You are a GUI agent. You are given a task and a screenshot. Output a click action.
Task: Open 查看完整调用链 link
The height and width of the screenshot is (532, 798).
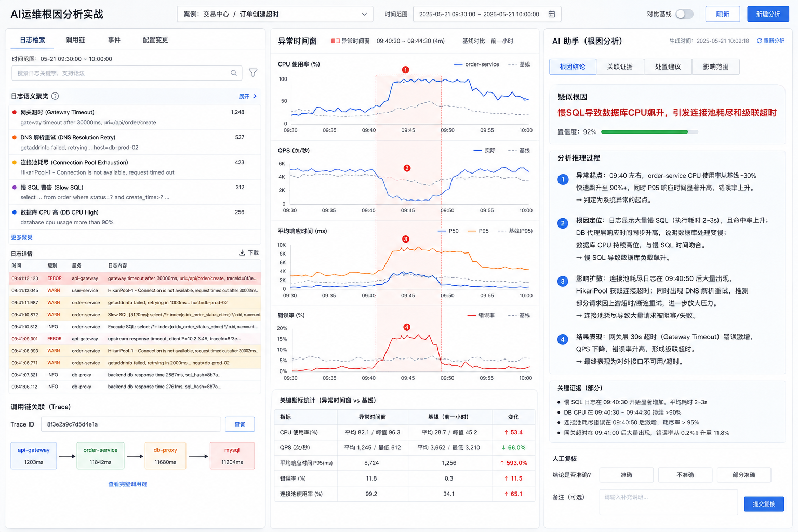127,484
